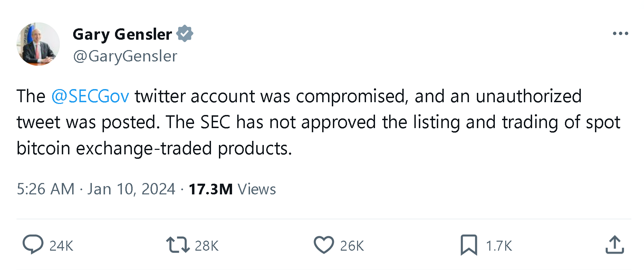The height and width of the screenshot is (270, 644).
Task: Open Gary Gensler's profile picture
Action: click(38, 44)
